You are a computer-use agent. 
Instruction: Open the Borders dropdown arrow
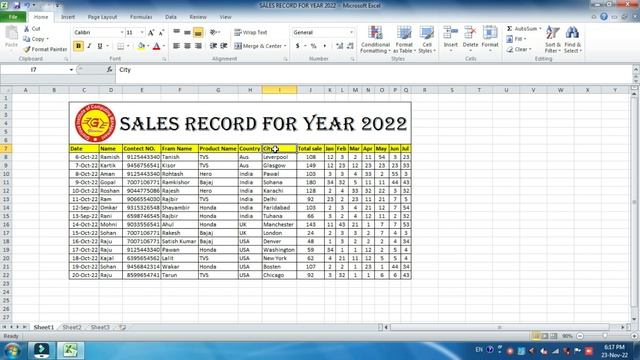128,46
